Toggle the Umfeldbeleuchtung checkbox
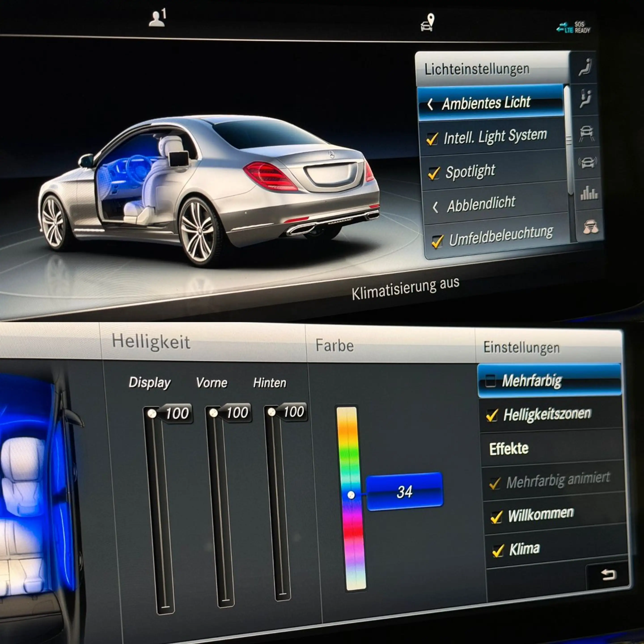 click(x=437, y=241)
